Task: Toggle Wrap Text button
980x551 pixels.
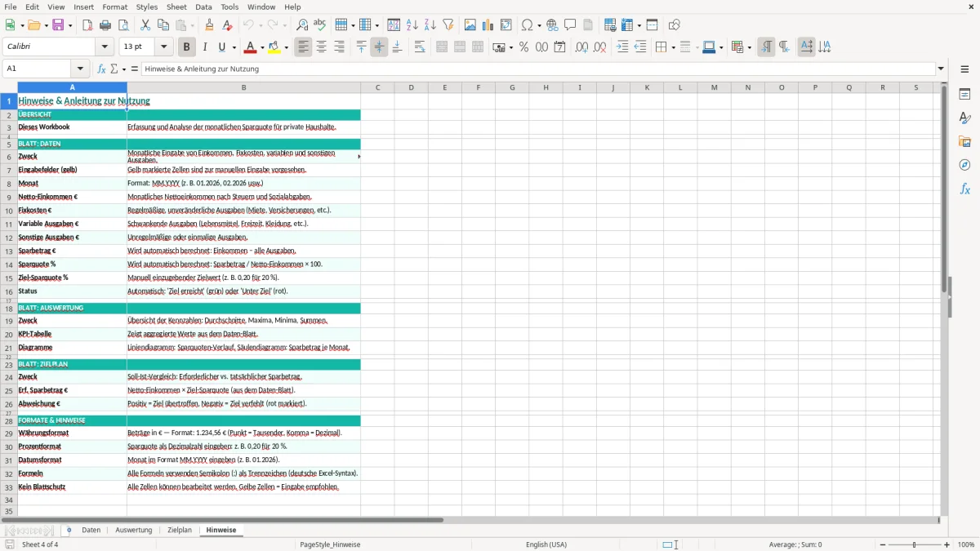Action: click(419, 47)
